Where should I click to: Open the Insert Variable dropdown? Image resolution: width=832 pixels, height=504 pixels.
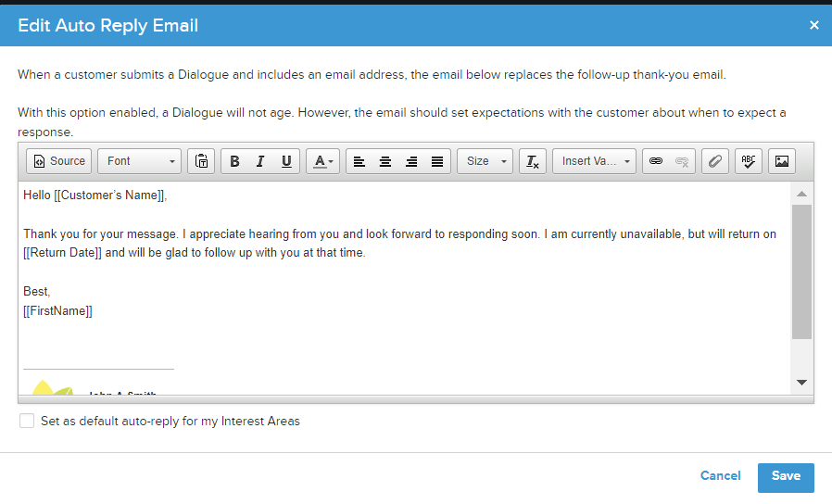595,161
